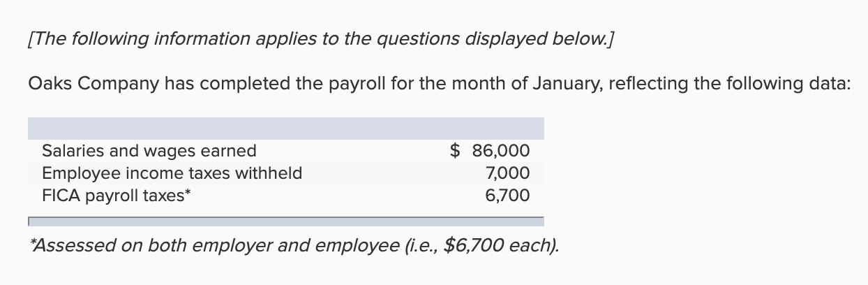The width and height of the screenshot is (868, 285).
Task: Click the blank shaded table header row
Action: point(285,129)
